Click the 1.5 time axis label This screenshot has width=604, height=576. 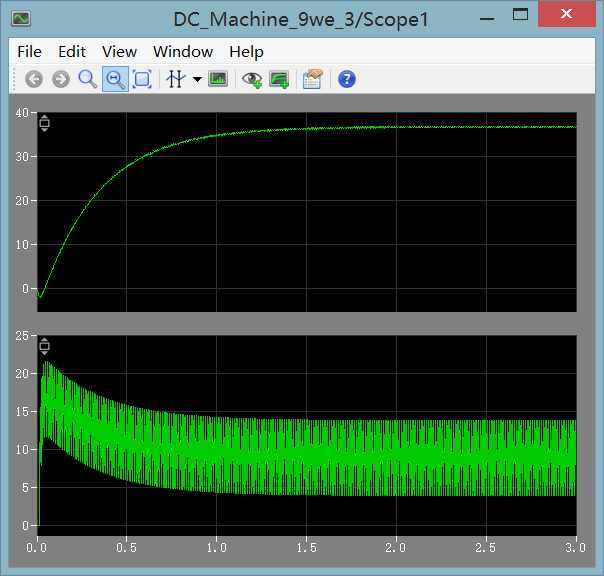point(306,547)
